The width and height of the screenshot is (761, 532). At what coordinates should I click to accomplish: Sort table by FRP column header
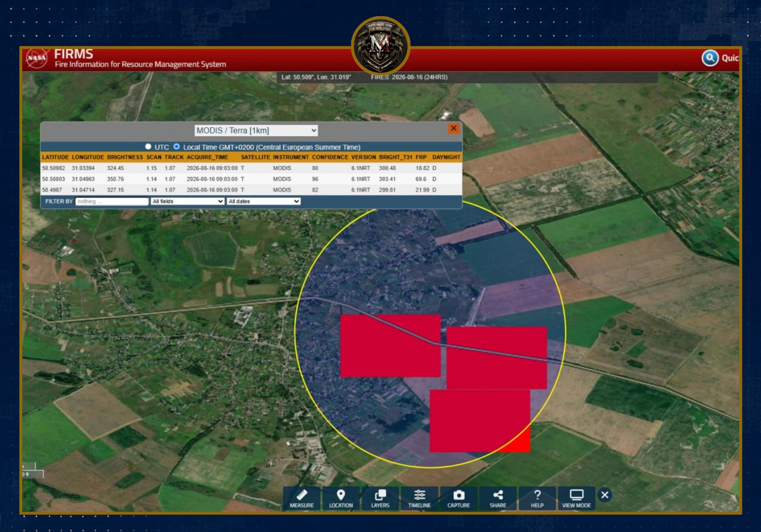click(421, 157)
